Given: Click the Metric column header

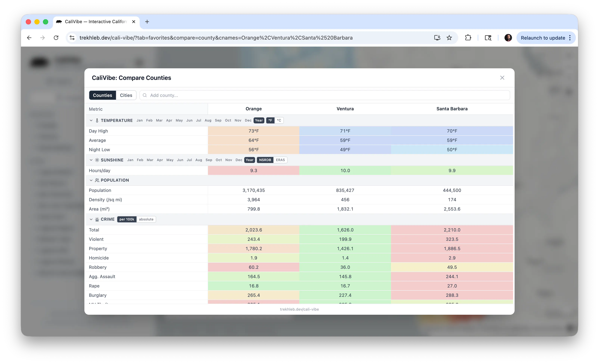Looking at the screenshot, I should pos(96,109).
